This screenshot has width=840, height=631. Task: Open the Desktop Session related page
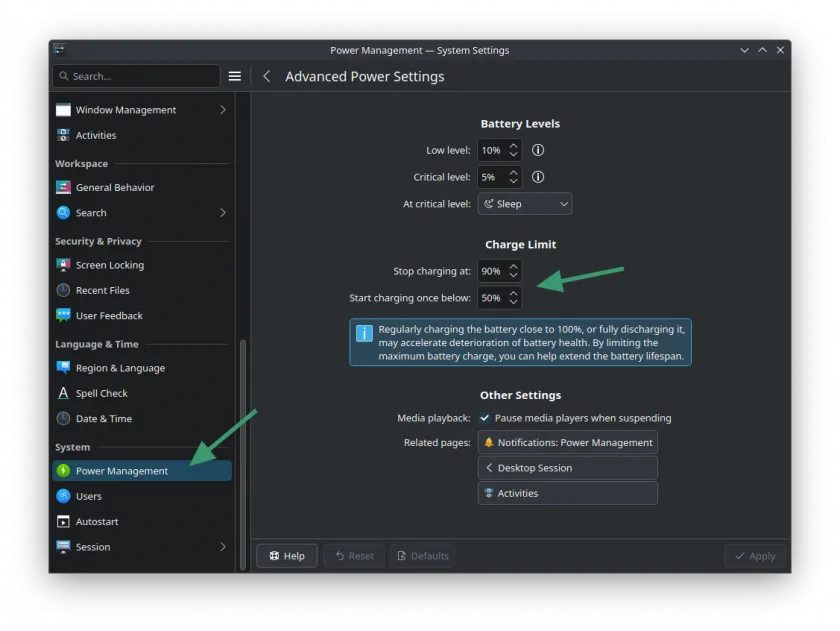[568, 468]
